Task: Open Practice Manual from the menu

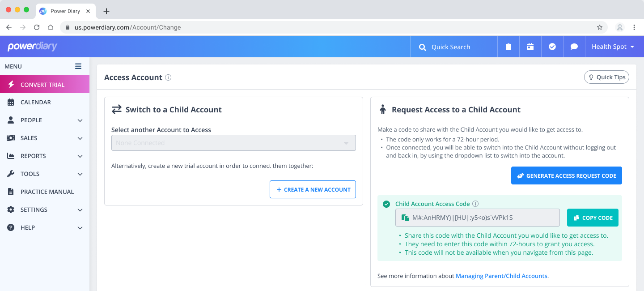Action: click(x=47, y=192)
